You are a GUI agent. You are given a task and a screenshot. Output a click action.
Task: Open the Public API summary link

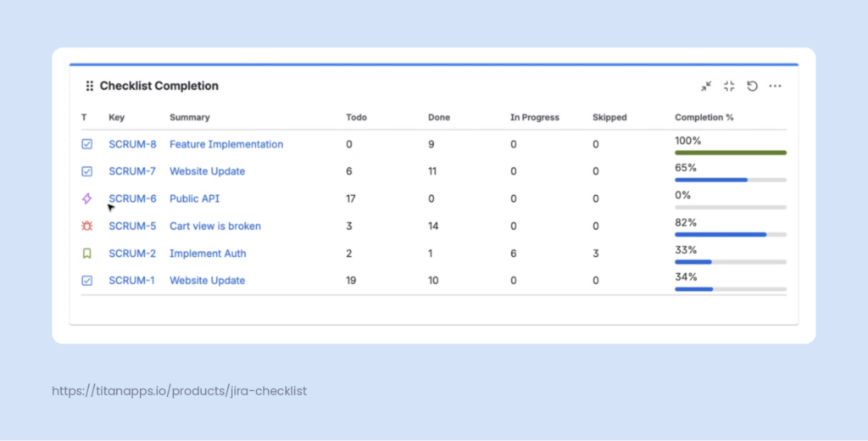(194, 198)
